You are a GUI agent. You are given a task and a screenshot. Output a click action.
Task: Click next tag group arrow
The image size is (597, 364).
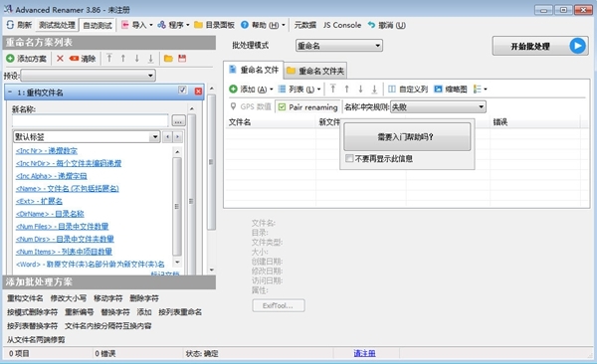(x=177, y=137)
